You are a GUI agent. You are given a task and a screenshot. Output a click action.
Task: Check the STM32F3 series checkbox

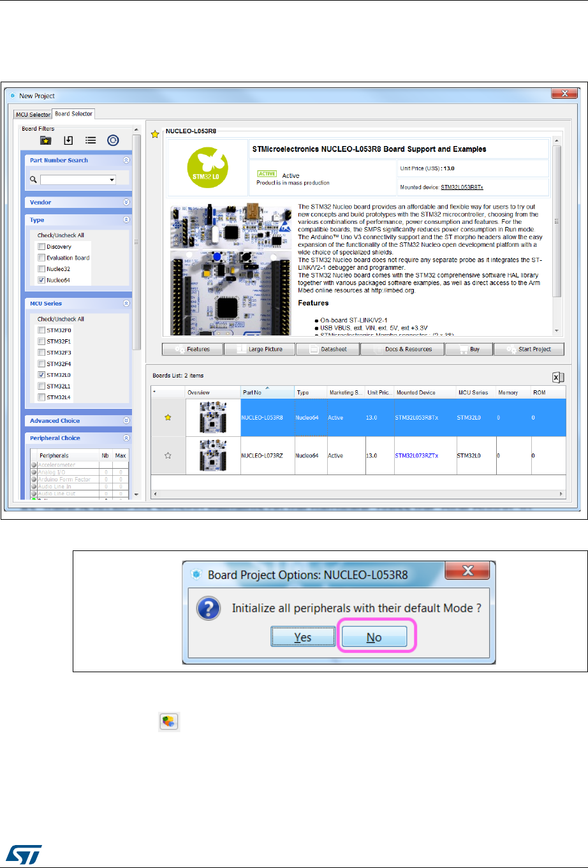pos(41,353)
